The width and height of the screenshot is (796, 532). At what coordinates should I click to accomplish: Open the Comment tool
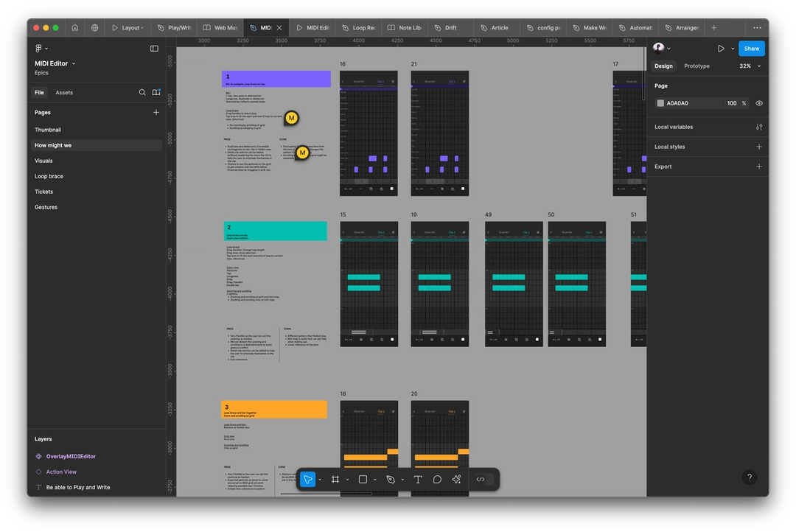(437, 479)
